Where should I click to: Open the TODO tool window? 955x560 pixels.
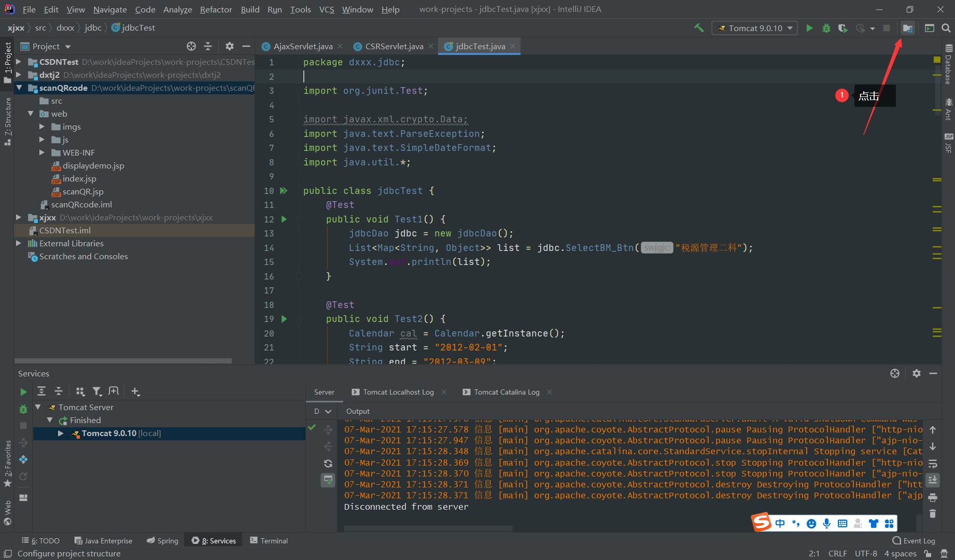tap(40, 540)
